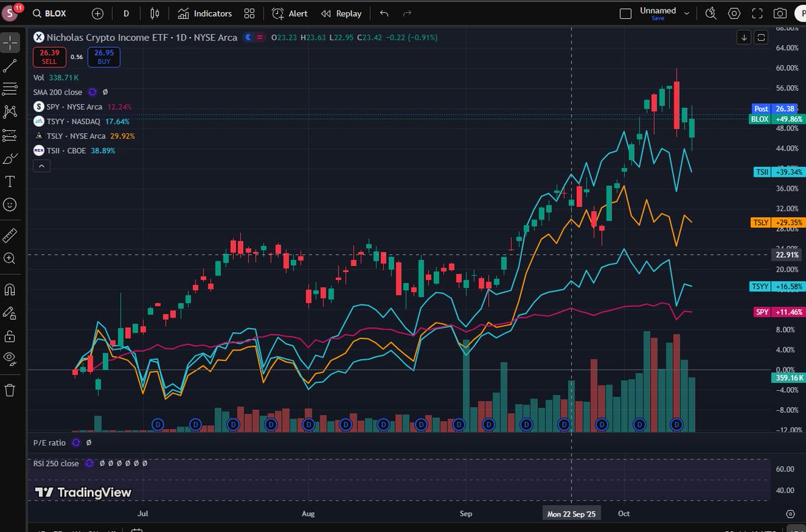
Task: Select the SPY NYSE Arca comparison legend
Action: coord(83,107)
